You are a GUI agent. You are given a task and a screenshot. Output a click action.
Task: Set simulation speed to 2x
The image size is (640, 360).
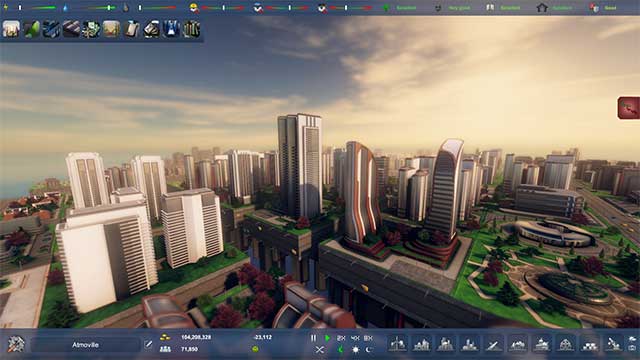tap(341, 338)
